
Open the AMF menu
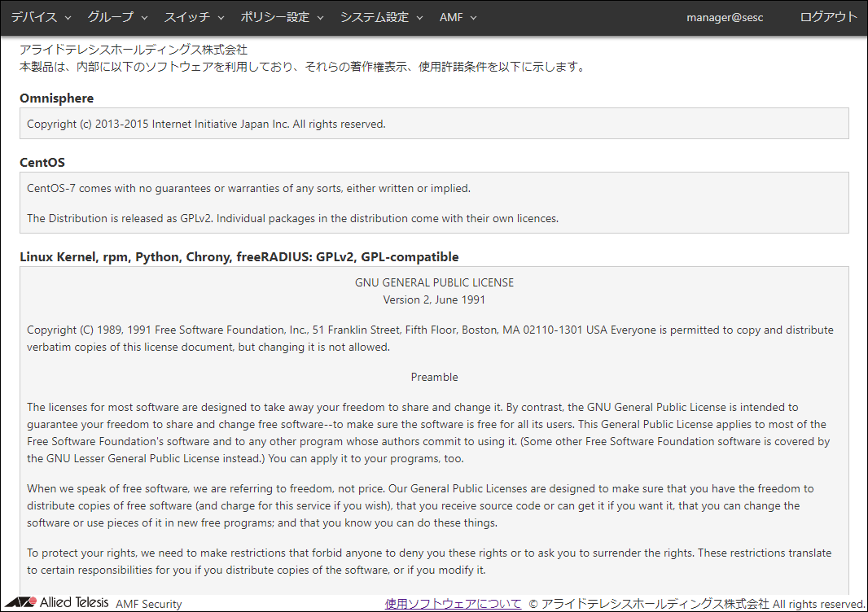pos(458,17)
